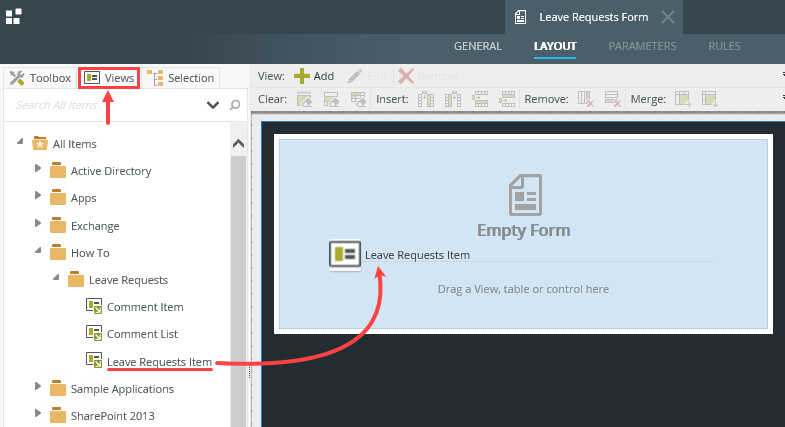The image size is (785, 427).
Task: Click the first Clear icon in the toolbar
Action: tap(305, 99)
